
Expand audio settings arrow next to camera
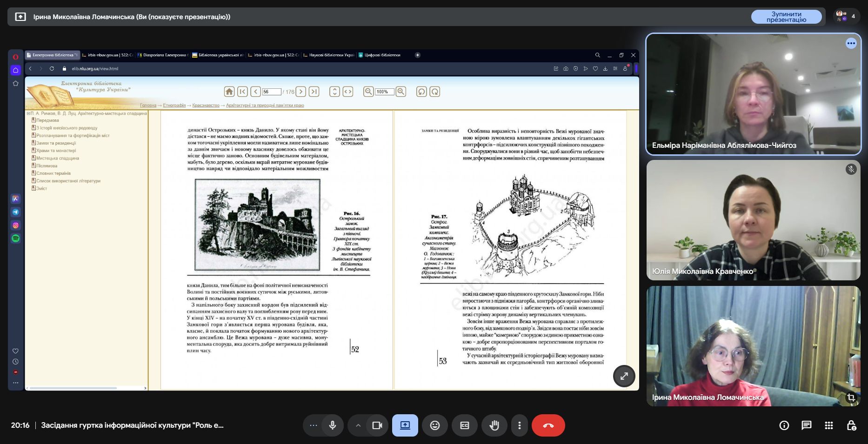coord(358,425)
